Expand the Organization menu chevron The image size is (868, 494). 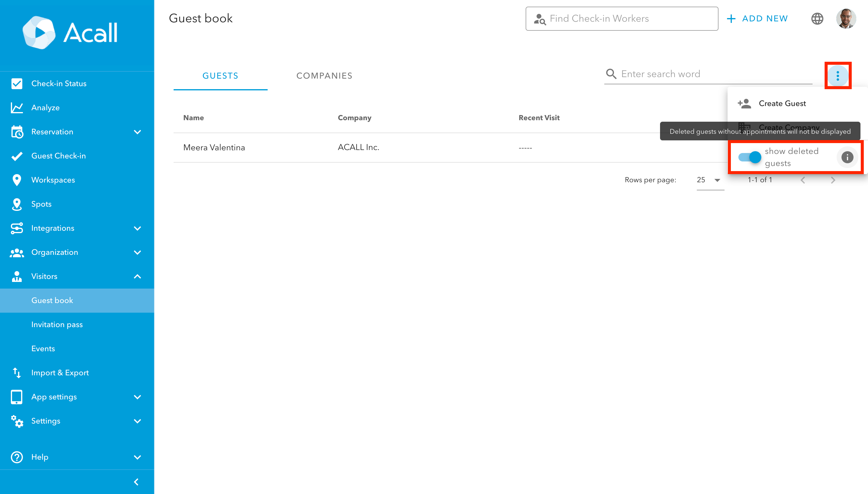137,252
